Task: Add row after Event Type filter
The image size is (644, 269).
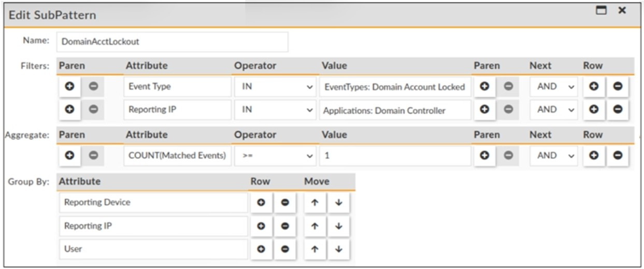Action: tap(594, 87)
